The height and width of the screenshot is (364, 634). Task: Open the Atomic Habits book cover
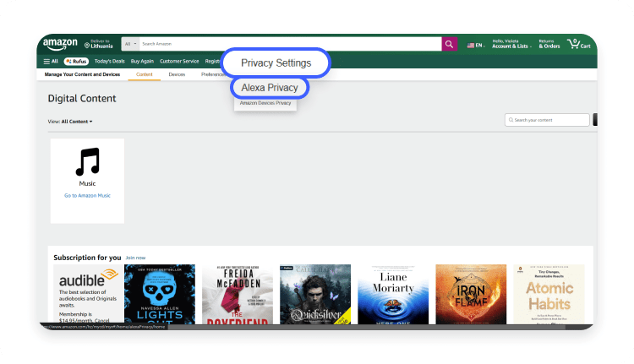click(x=549, y=294)
